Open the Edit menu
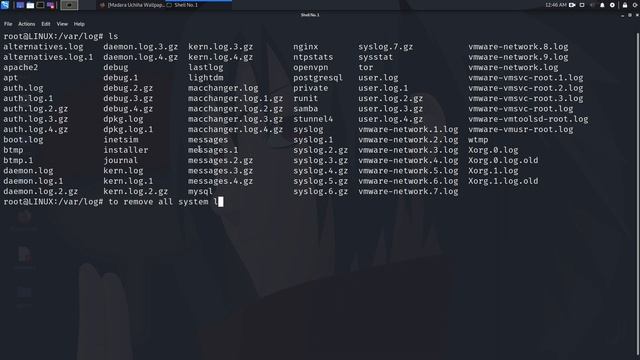This screenshot has height=360, width=640. click(46, 24)
